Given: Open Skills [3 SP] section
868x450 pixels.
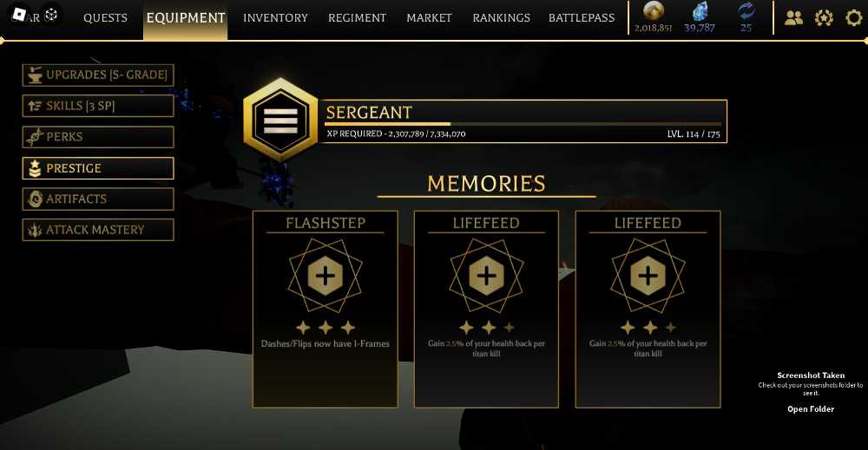Looking at the screenshot, I should pyautogui.click(x=98, y=106).
